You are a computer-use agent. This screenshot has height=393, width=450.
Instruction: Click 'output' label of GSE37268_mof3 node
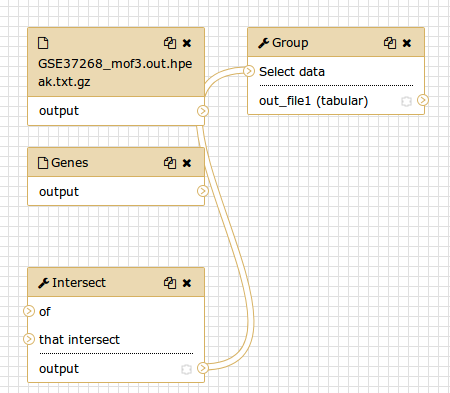pyautogui.click(x=59, y=111)
